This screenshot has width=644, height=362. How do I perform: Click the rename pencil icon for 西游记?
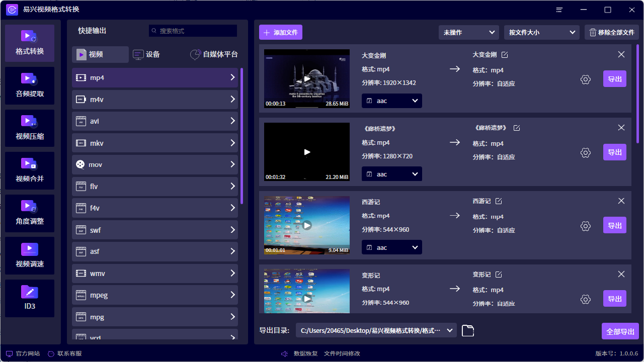tap(498, 201)
